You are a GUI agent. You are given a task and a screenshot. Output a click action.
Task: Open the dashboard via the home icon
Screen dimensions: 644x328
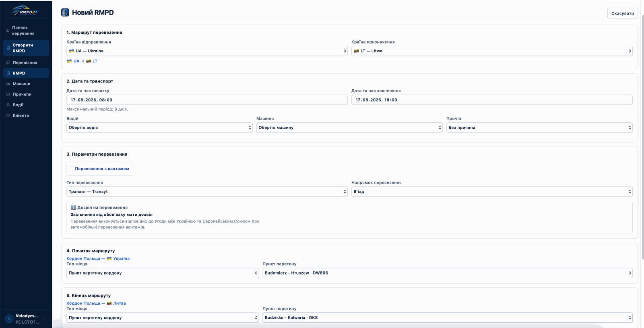8,30
